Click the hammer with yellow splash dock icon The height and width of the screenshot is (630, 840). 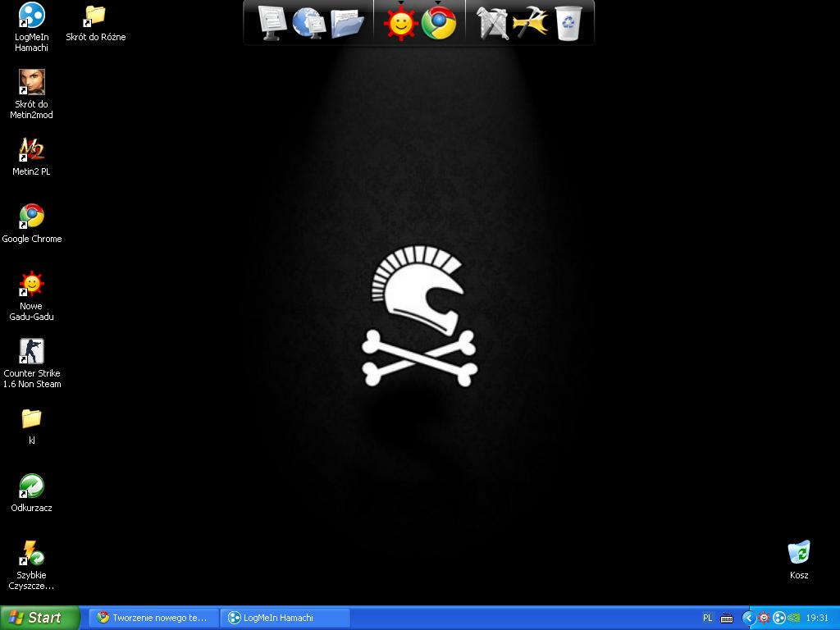point(531,23)
